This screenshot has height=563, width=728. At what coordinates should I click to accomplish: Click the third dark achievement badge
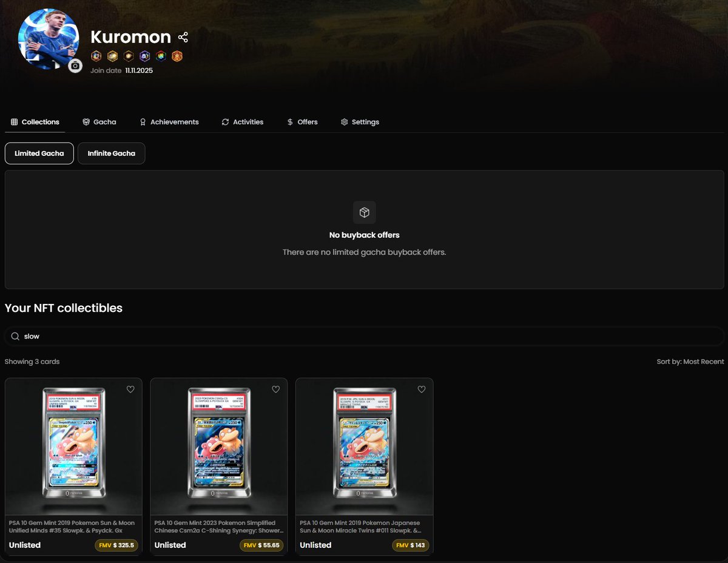click(x=128, y=56)
